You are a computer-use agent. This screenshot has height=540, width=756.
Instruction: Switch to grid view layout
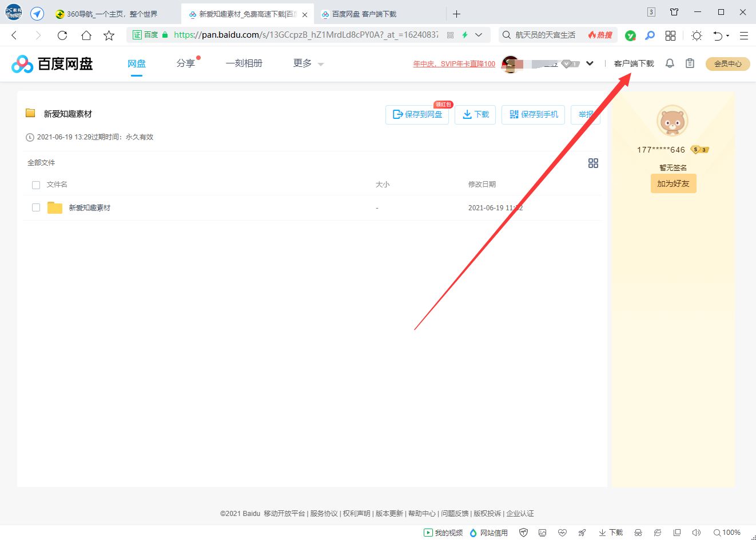(593, 163)
